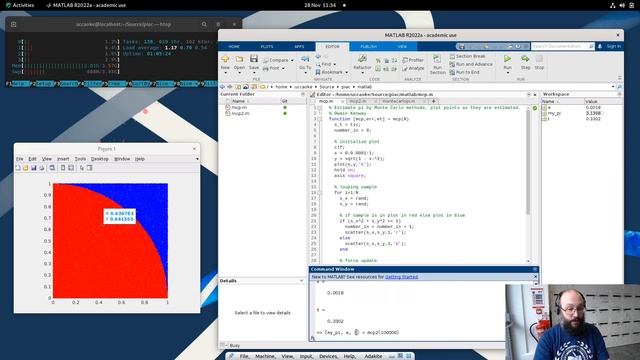Click the Go To navigation icon

305,59
